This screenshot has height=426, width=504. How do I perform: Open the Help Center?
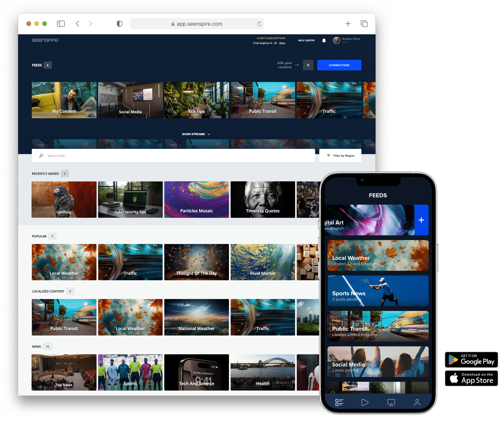point(306,40)
